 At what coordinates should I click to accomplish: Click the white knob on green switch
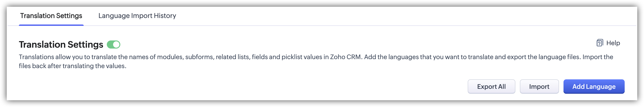click(116, 45)
